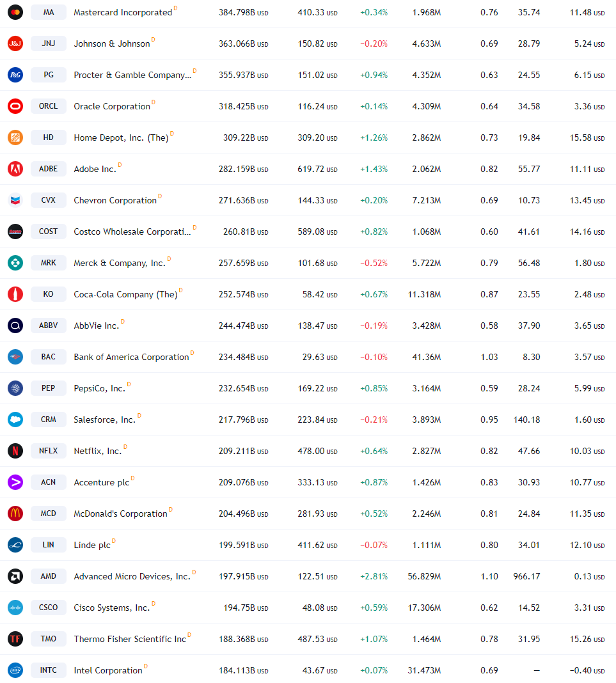The image size is (616, 683).
Task: Open the MA ticker button
Action: pyautogui.click(x=49, y=12)
